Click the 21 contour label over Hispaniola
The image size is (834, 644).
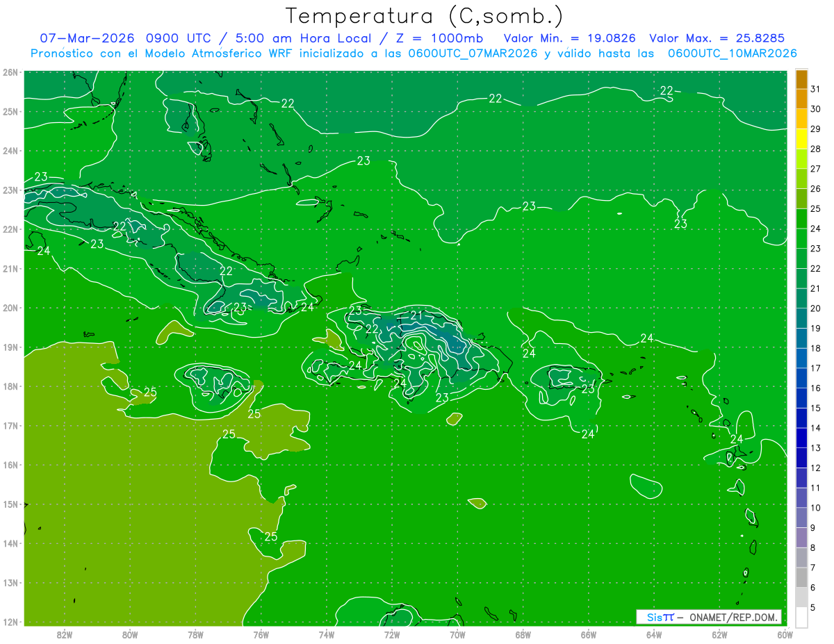(x=416, y=315)
